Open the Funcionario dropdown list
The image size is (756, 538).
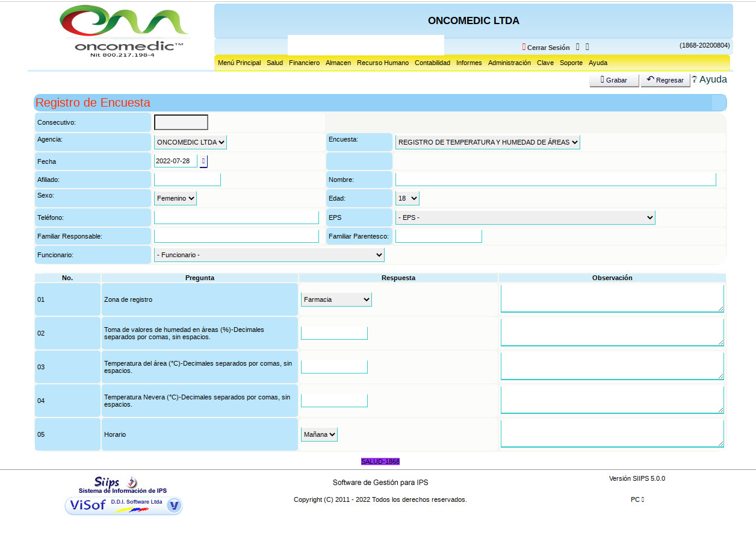(269, 255)
